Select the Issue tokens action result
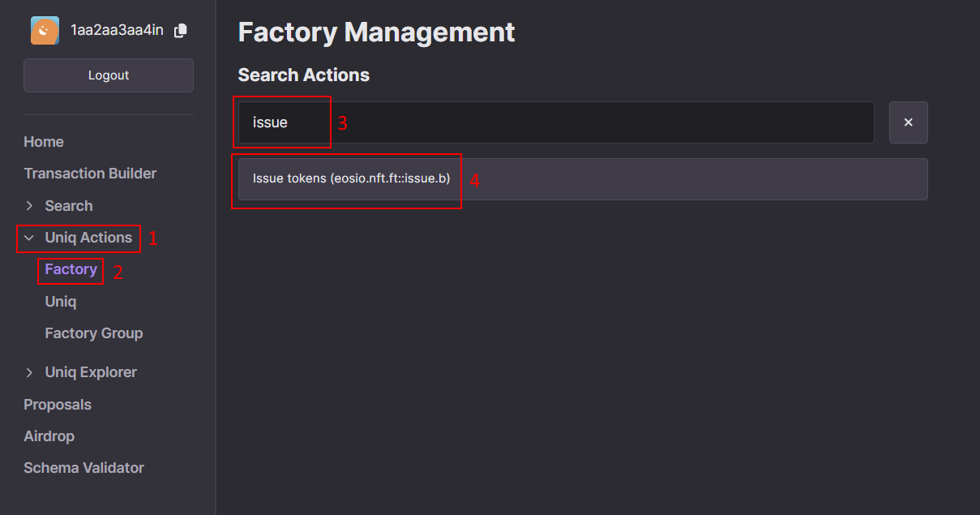 (583, 179)
